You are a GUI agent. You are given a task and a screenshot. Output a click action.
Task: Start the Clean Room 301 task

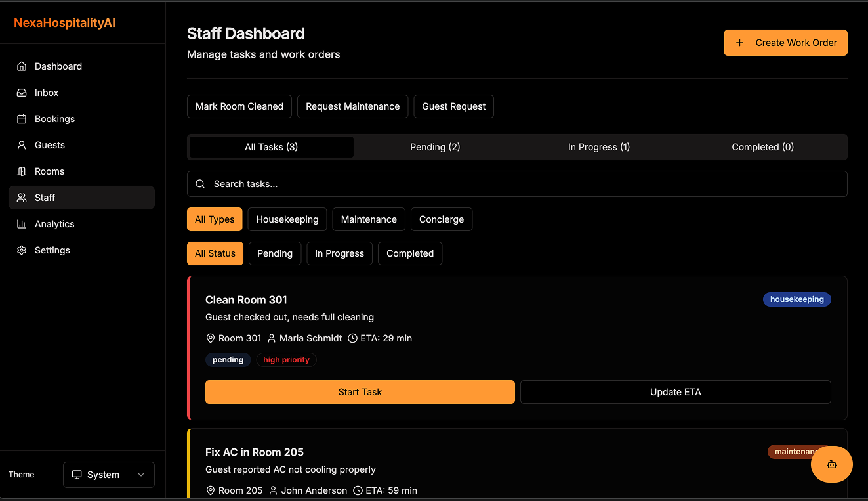click(x=360, y=391)
